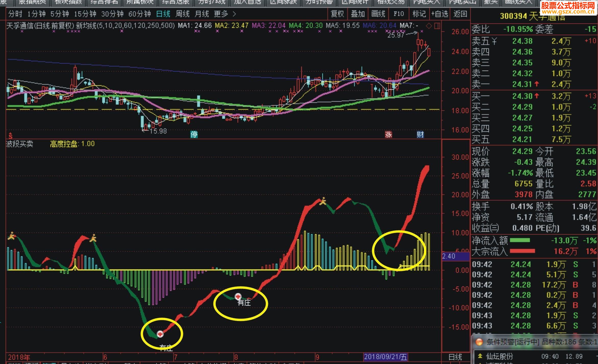Select the 日线 daily period tab
598x364 pixels.
163,14
